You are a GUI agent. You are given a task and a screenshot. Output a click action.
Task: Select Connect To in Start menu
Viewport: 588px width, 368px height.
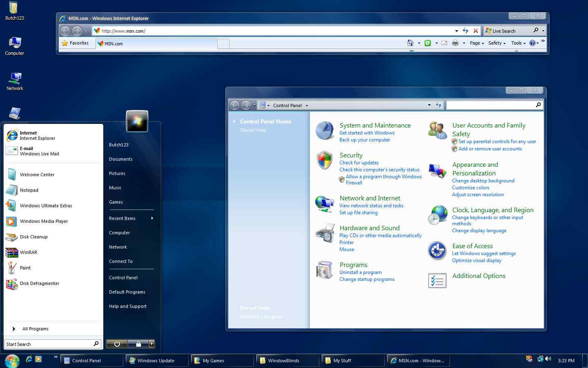[121, 261]
